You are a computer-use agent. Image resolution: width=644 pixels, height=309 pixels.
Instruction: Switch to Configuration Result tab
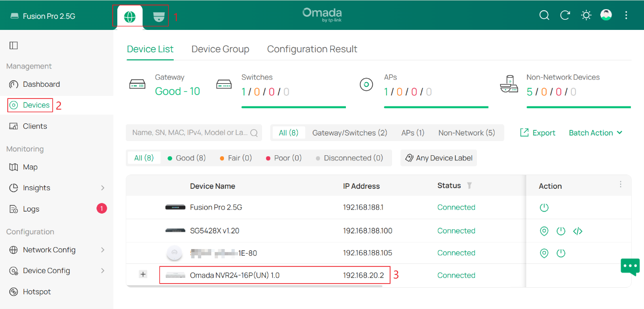(312, 49)
